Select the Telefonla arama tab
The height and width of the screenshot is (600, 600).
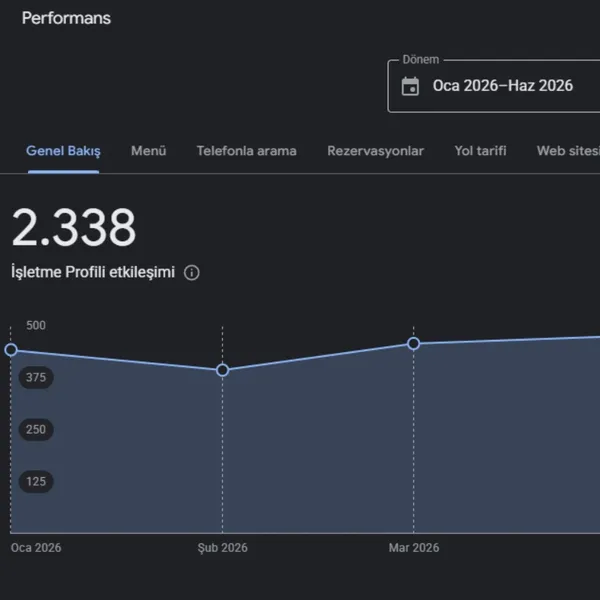(246, 151)
